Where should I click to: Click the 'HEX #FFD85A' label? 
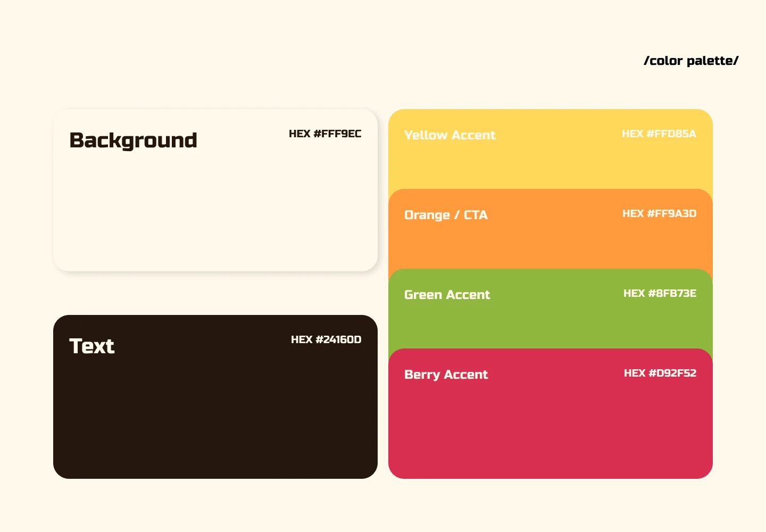(659, 134)
